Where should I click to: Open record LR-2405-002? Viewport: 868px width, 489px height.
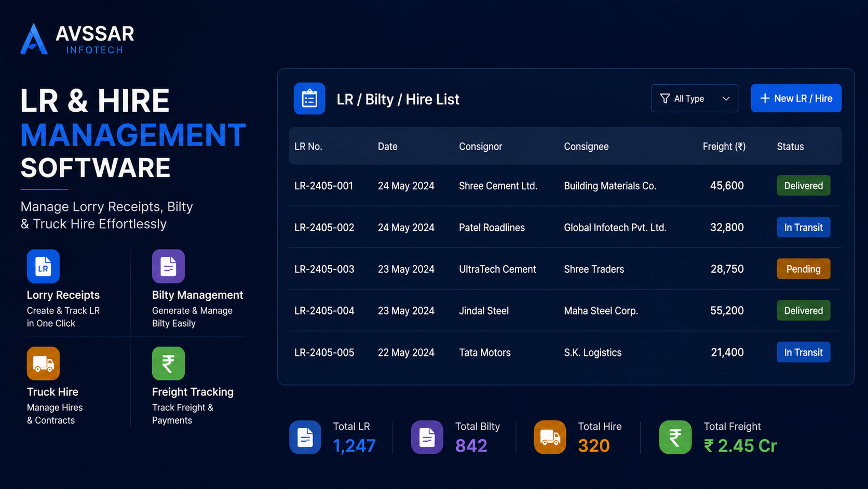(324, 227)
